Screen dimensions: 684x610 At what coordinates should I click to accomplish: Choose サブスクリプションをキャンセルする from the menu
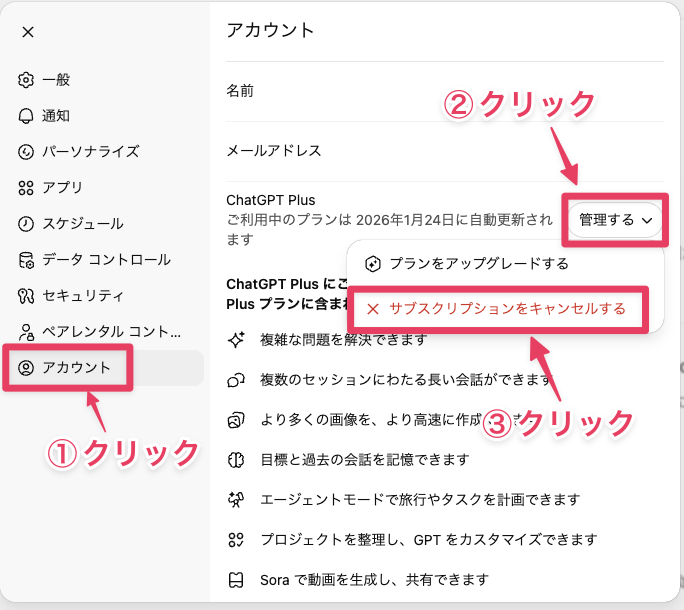point(507,309)
